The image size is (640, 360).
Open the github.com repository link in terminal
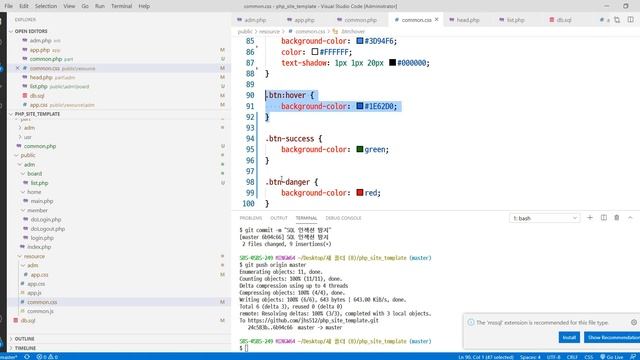click(313, 320)
